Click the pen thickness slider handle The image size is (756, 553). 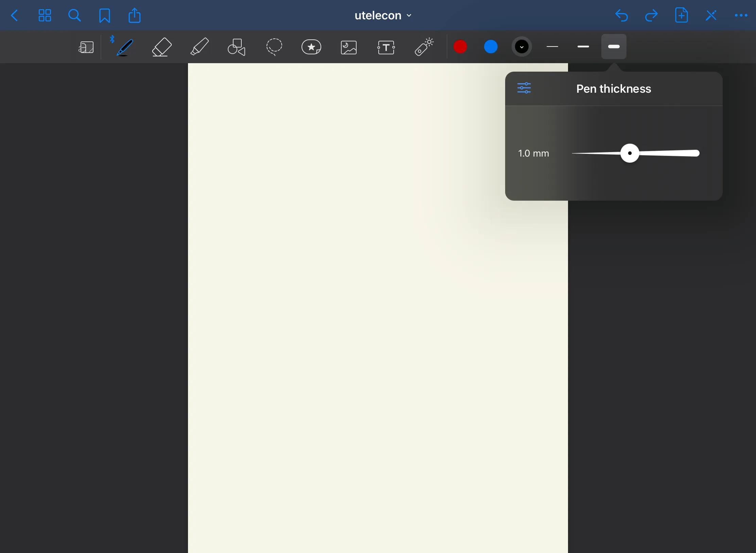point(630,153)
